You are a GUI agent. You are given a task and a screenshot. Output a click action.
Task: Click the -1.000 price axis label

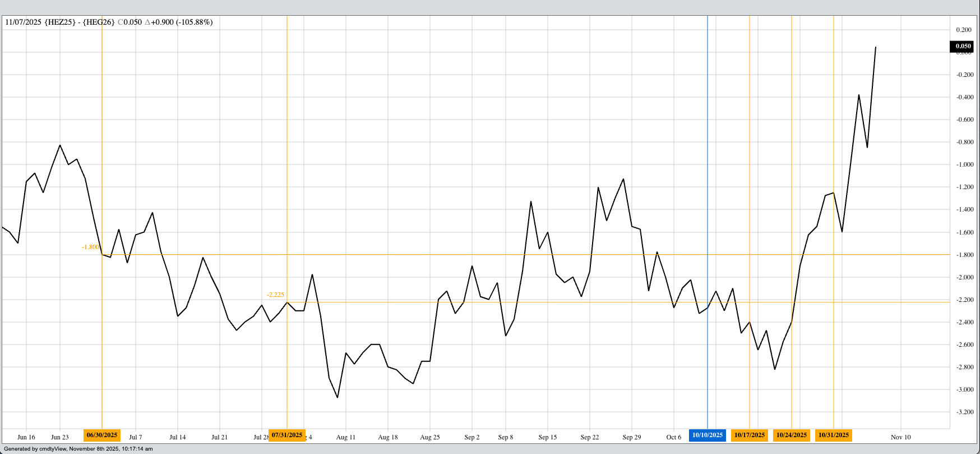[964, 164]
